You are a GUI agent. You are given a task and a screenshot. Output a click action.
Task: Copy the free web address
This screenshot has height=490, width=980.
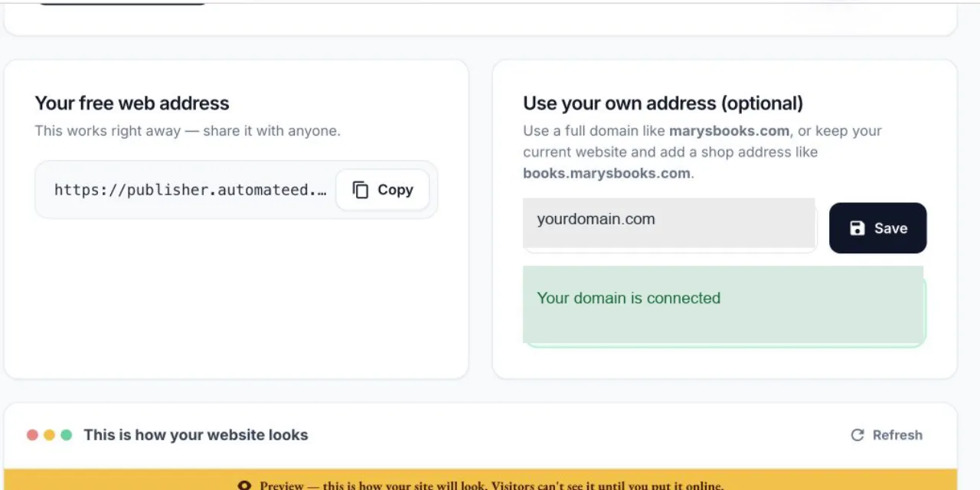click(x=382, y=190)
